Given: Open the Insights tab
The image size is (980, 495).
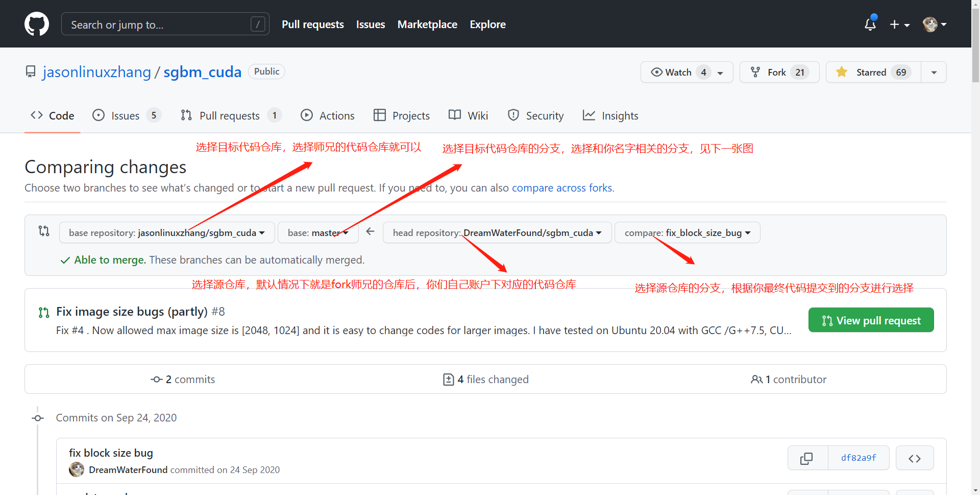Looking at the screenshot, I should tap(610, 116).
